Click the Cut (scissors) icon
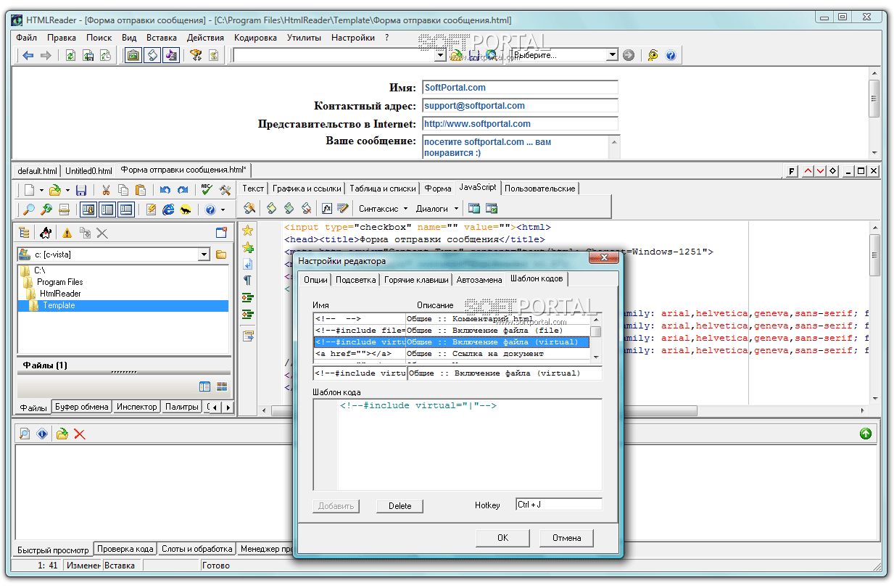The width and height of the screenshot is (894, 588). 106,190
